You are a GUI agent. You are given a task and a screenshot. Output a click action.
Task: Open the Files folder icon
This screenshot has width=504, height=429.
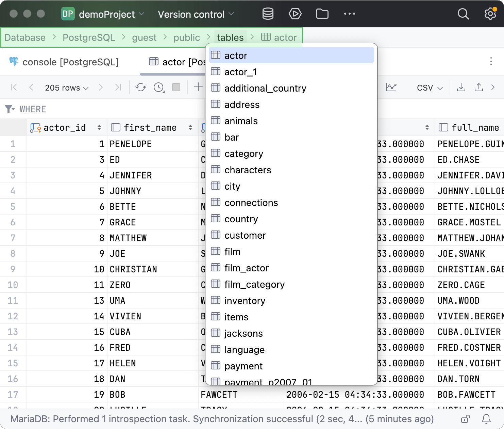coord(322,14)
